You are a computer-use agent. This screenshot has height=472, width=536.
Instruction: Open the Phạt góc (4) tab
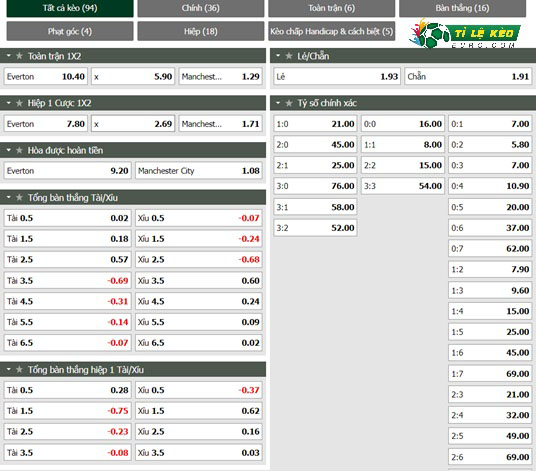point(70,31)
